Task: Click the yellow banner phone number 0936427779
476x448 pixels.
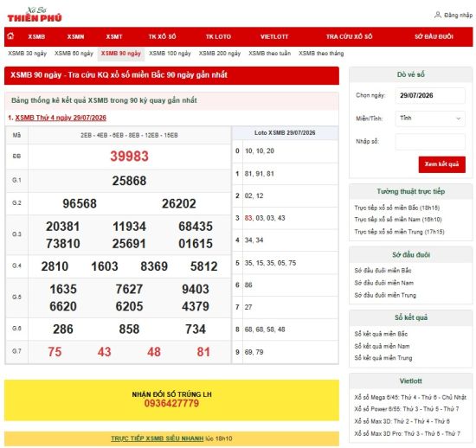Action: click(171, 403)
